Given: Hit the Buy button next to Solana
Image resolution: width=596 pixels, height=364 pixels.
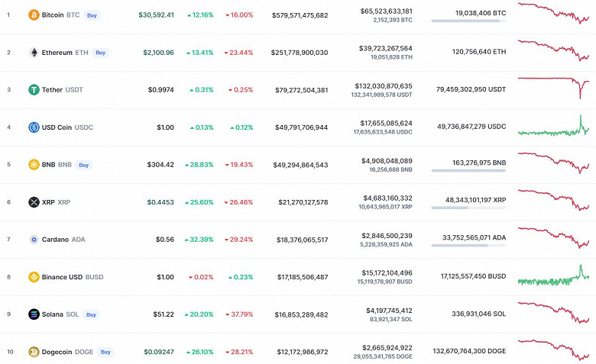Looking at the screenshot, I should [x=92, y=314].
